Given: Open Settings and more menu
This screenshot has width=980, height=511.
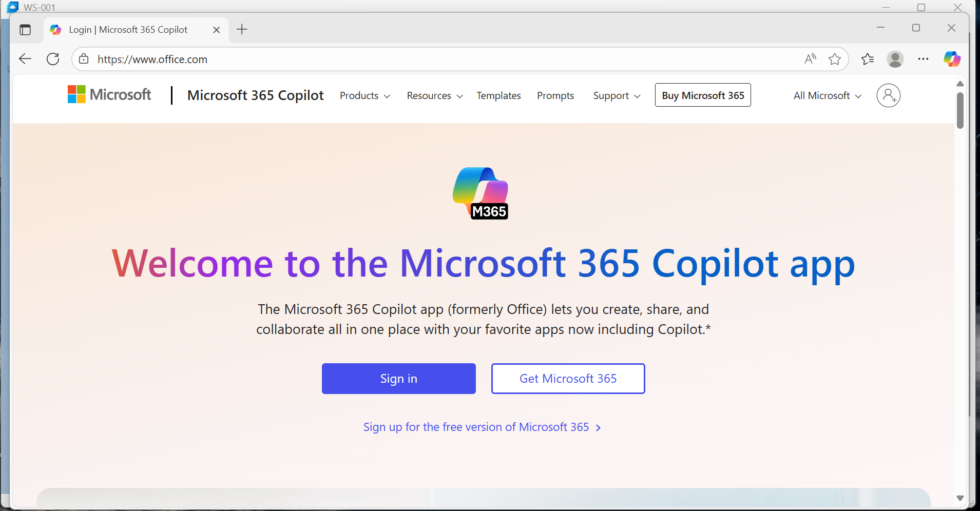Looking at the screenshot, I should [923, 59].
